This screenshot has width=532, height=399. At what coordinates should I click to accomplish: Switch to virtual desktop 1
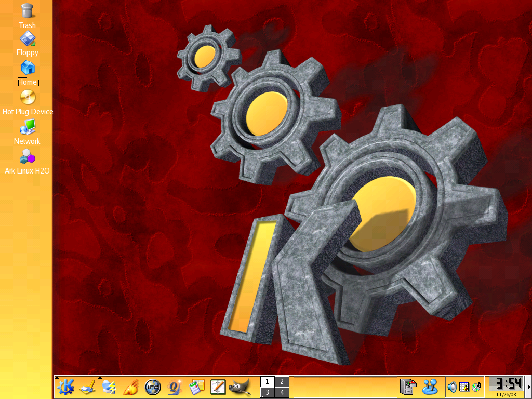pos(268,382)
